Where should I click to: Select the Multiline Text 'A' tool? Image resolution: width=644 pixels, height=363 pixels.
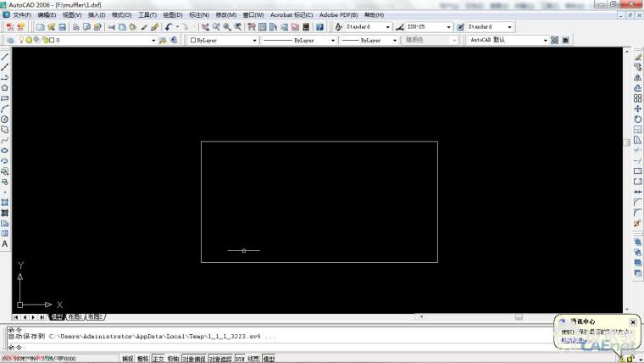(5, 243)
